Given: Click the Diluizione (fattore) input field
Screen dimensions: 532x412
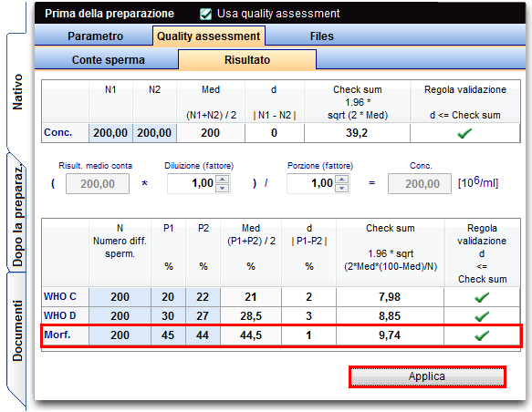Looking at the screenshot, I should pyautogui.click(x=192, y=183).
